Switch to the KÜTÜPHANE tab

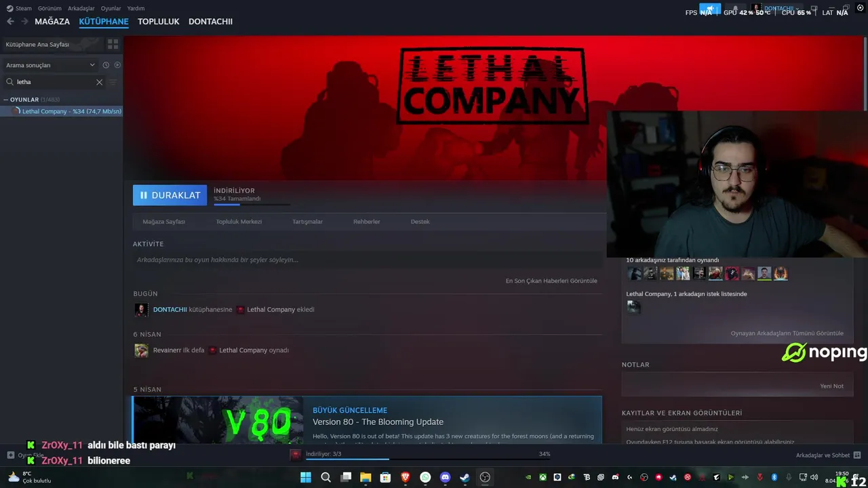tap(104, 22)
